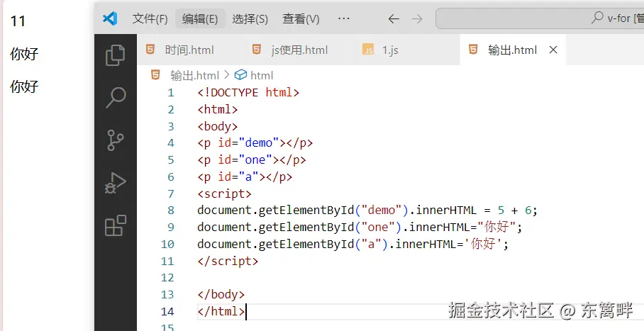Switch to the 时间.html tab
This screenshot has height=331, width=644.
[x=189, y=50]
